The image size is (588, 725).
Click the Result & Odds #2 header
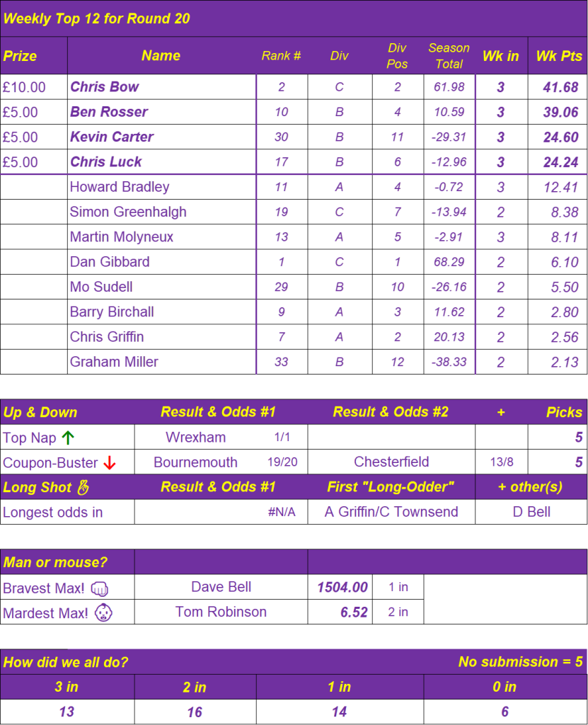pos(391,412)
